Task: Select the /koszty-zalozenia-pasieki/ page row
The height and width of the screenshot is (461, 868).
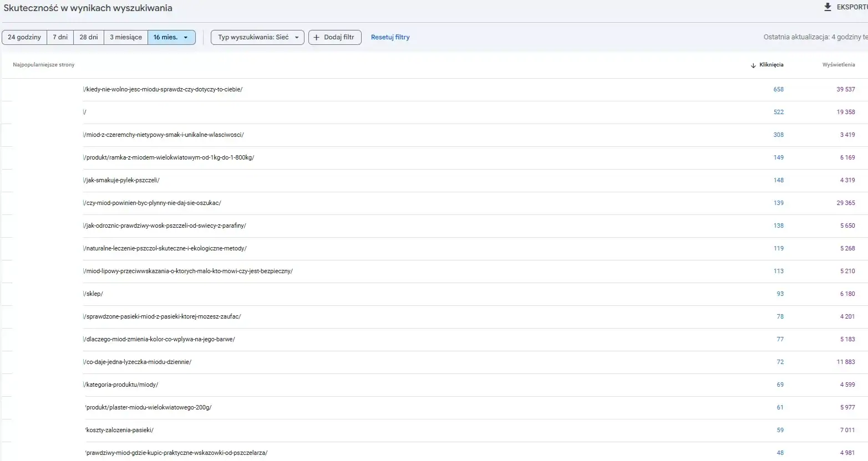Action: point(119,430)
